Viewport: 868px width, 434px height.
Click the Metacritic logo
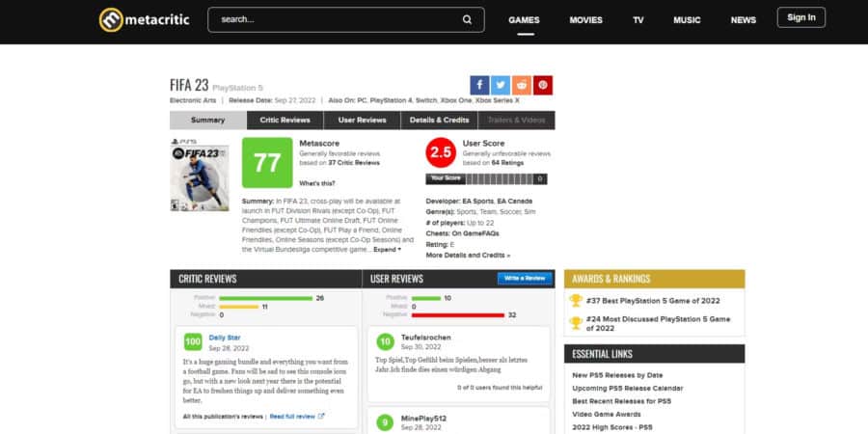(x=144, y=20)
